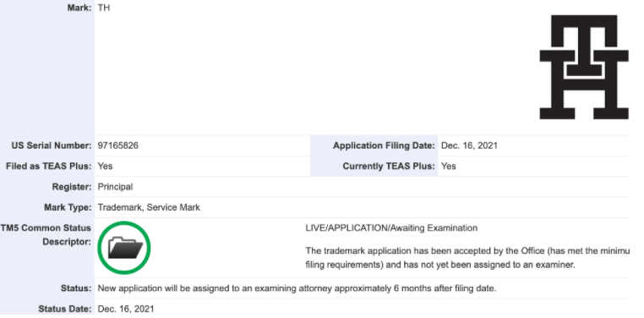Click the Yes value beside Filed as TEAS Plus
This screenshot has height=318, width=644.
(x=105, y=166)
